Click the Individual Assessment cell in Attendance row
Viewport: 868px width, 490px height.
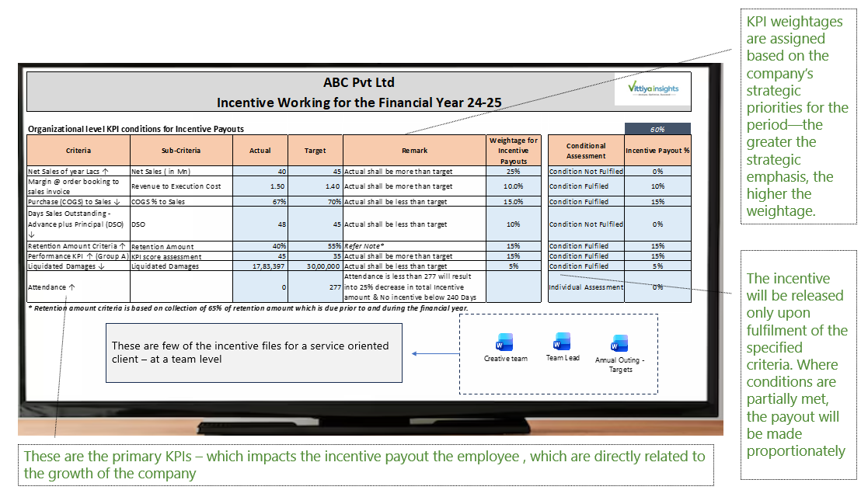(585, 287)
